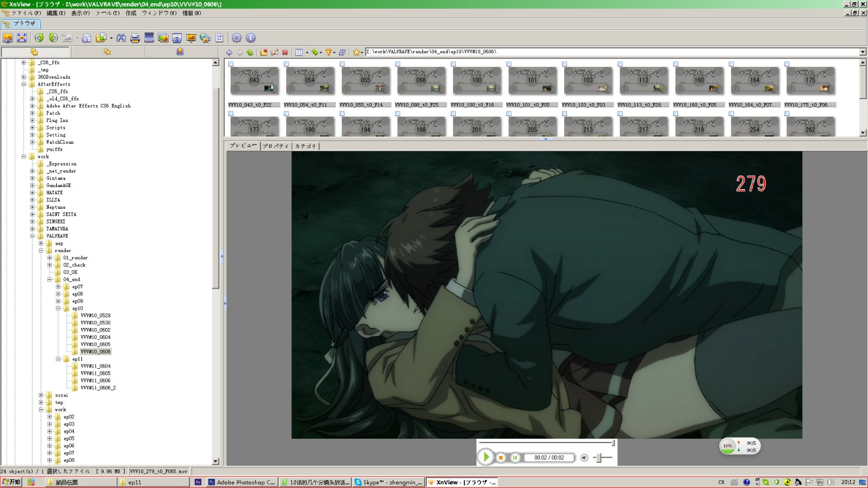Screen dimensions: 868x488
Task: Open Skype taskbar button
Action: 388,482
